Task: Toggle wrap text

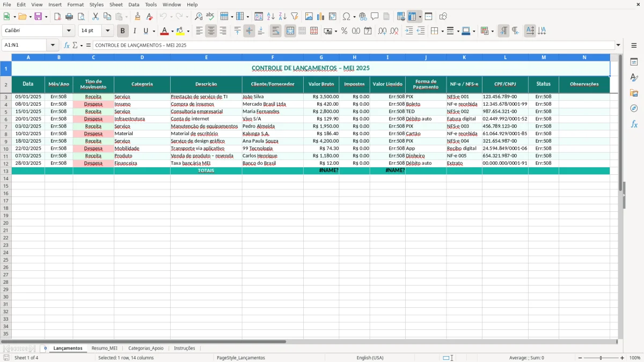Action: coord(275,31)
